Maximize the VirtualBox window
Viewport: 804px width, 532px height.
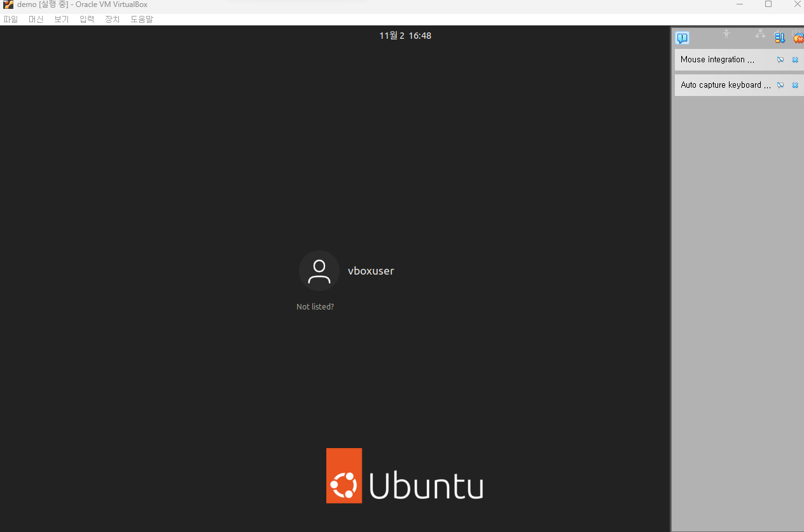tap(768, 4)
